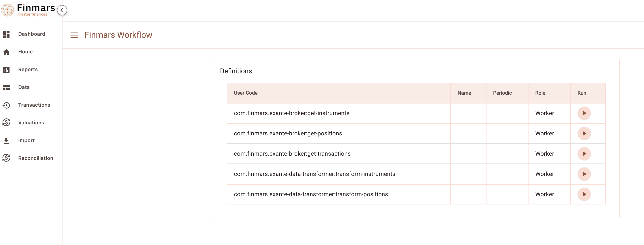Click the Home house icon
This screenshot has height=245, width=644.
coord(6,52)
